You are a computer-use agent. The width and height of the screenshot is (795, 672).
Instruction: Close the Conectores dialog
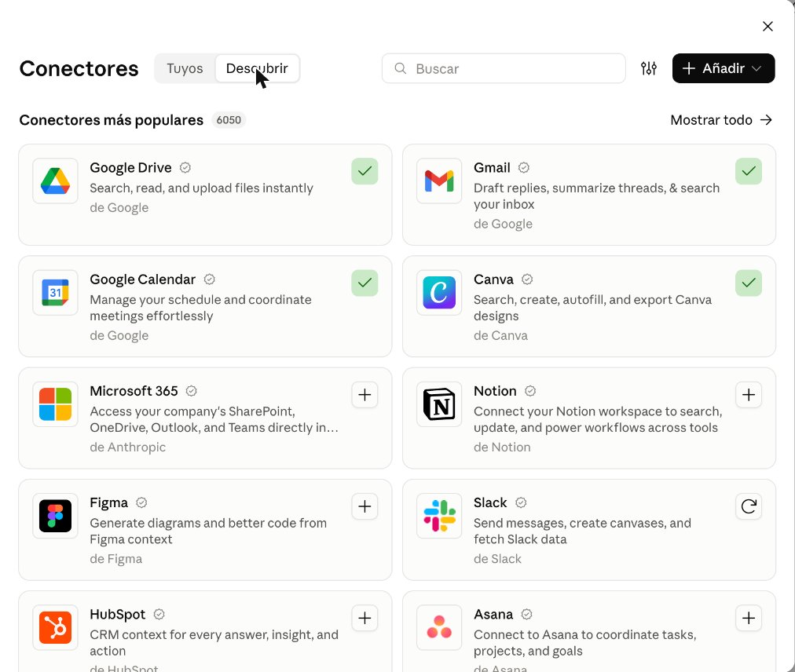768,27
